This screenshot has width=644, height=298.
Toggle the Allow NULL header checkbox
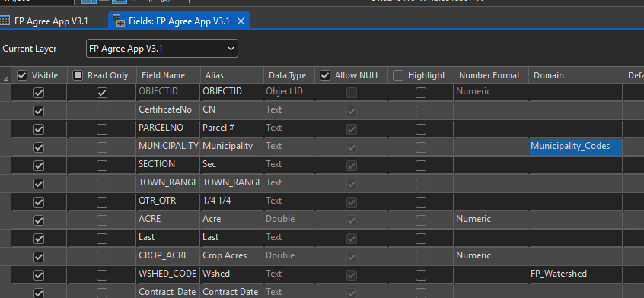325,75
